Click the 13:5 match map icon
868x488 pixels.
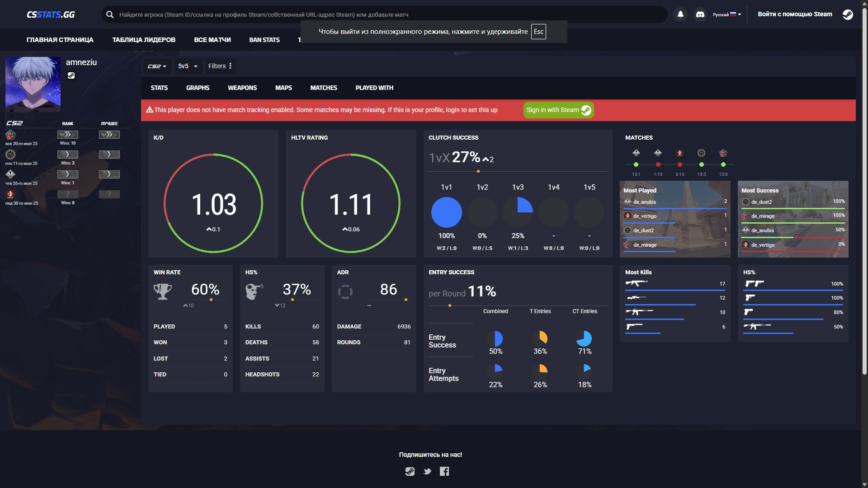pos(701,153)
